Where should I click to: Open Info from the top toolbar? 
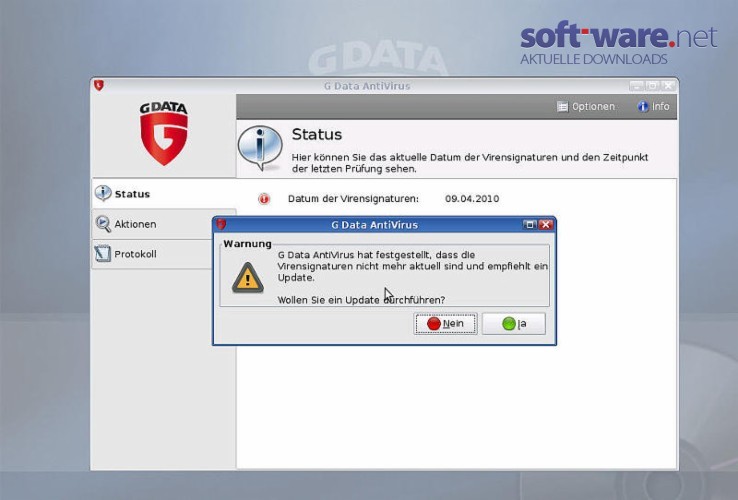653,106
